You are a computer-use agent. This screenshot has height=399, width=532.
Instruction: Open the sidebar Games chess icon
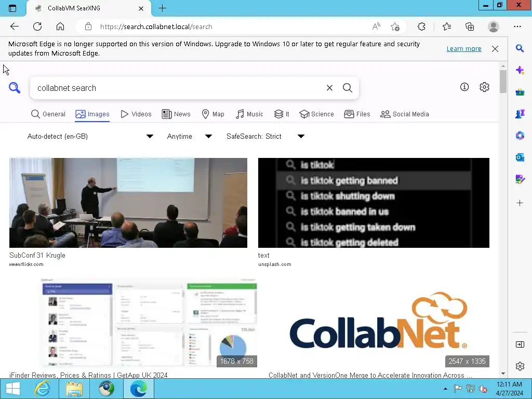520,114
